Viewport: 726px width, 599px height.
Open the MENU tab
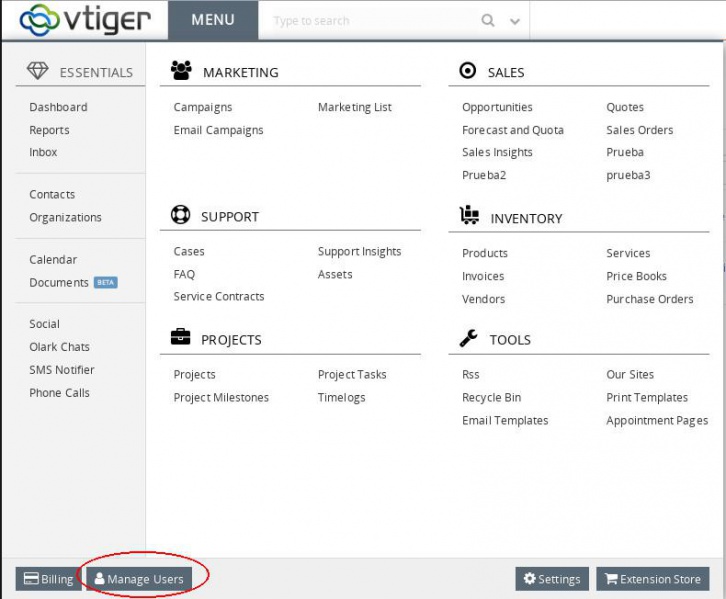coord(212,20)
